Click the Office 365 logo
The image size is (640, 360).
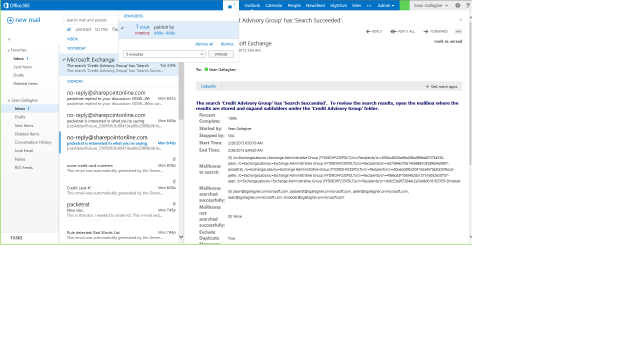coord(17,5)
